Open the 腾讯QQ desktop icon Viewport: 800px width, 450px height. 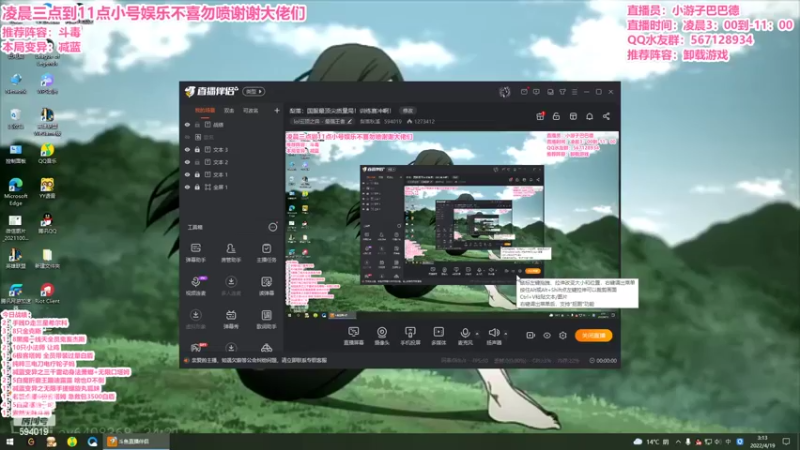[x=47, y=224]
